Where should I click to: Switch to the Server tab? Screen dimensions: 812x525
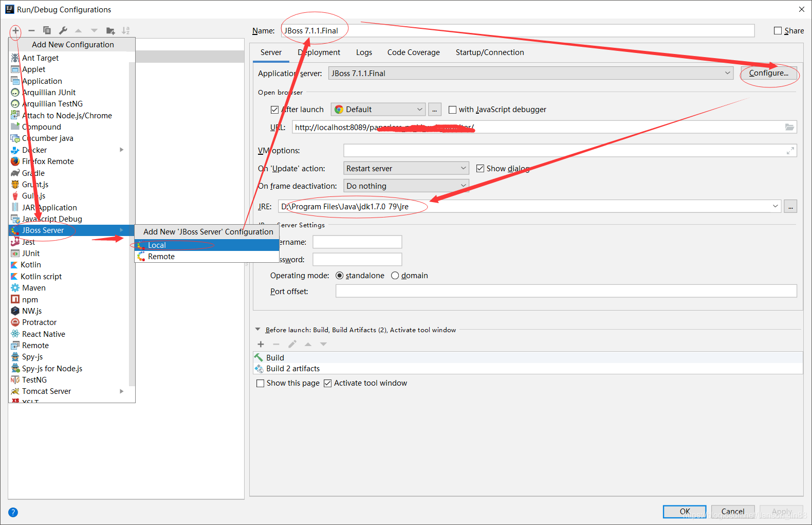(x=271, y=52)
